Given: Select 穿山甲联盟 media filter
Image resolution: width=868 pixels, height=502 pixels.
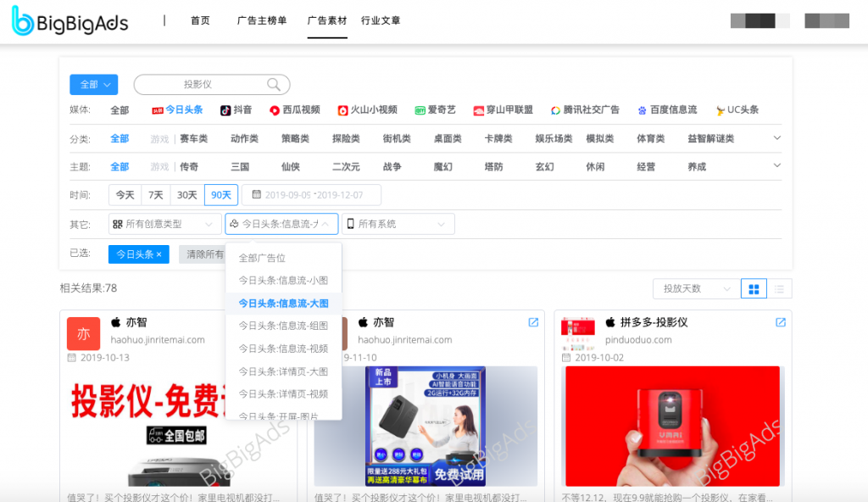Looking at the screenshot, I should coord(503,109).
